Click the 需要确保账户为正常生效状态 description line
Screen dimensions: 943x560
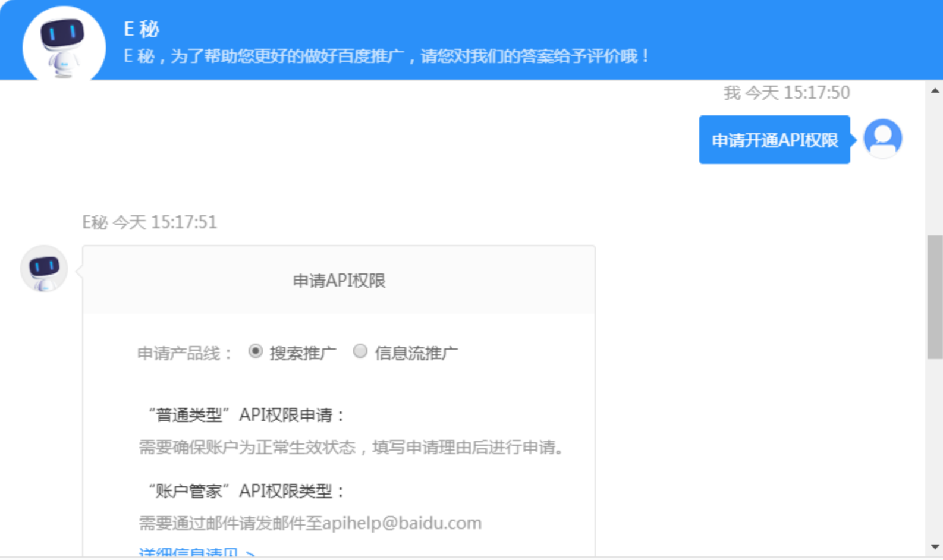pos(351,447)
